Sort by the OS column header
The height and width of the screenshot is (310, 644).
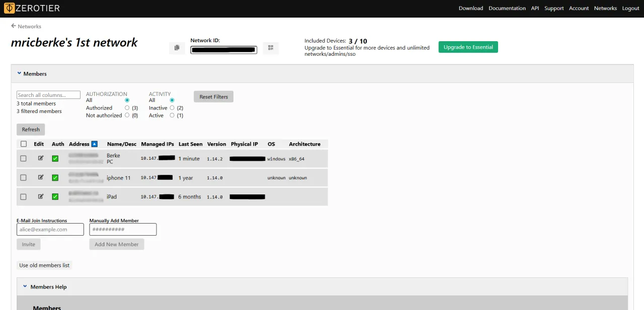pyautogui.click(x=271, y=144)
